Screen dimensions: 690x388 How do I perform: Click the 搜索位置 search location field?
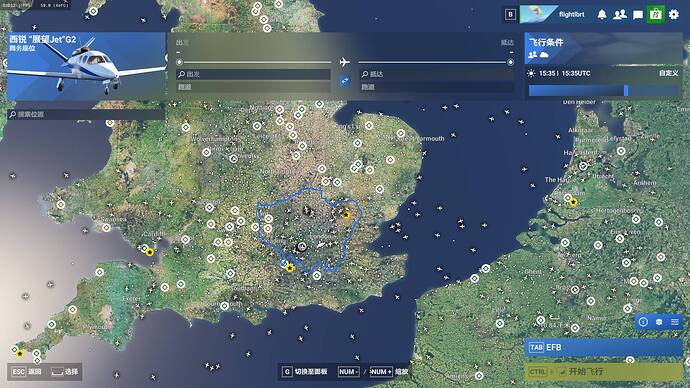coord(86,114)
